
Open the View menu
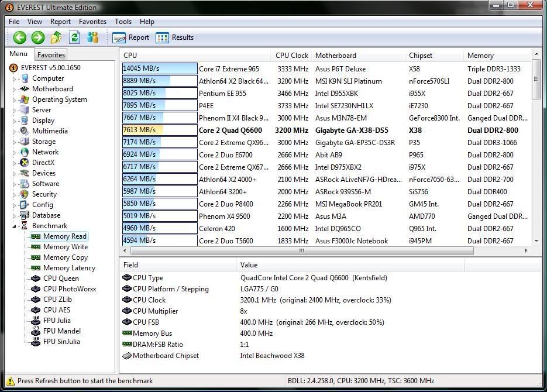click(x=35, y=22)
